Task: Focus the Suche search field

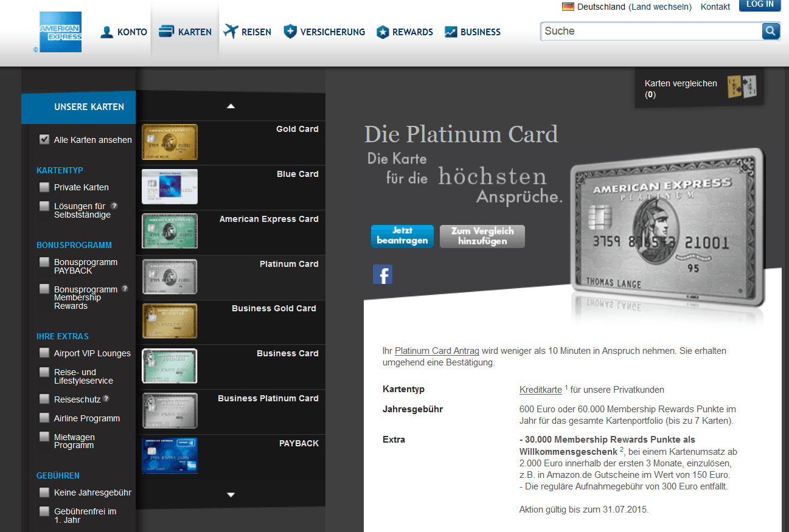Action: click(x=651, y=31)
